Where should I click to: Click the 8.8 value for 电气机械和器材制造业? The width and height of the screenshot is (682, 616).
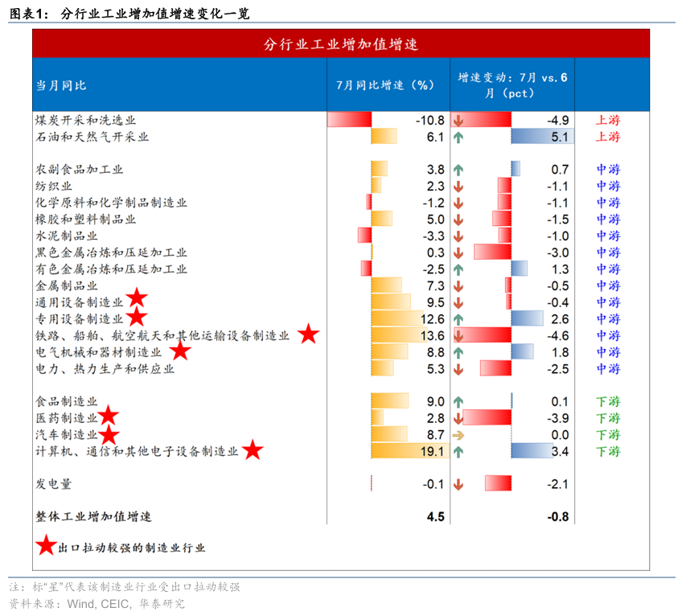(435, 352)
